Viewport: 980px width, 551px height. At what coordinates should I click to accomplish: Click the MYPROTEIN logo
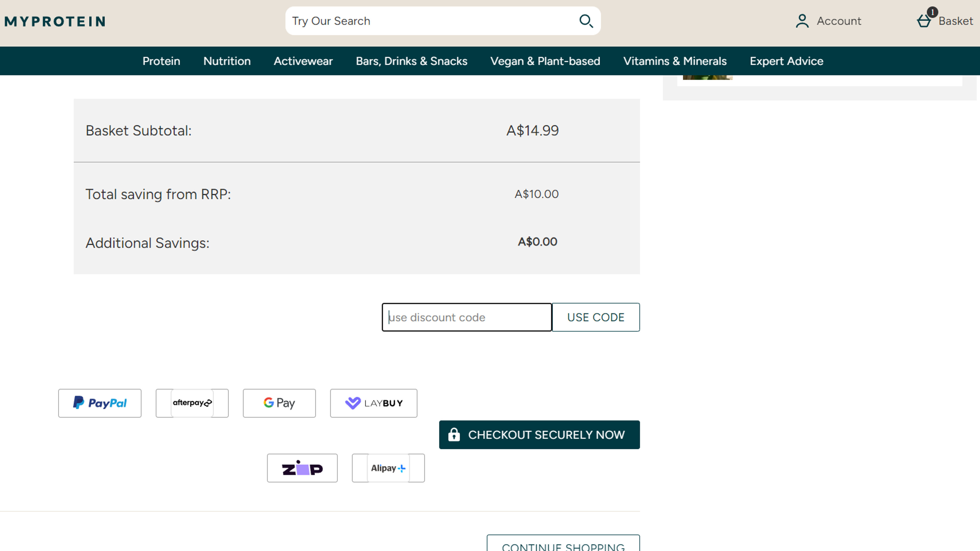(55, 21)
